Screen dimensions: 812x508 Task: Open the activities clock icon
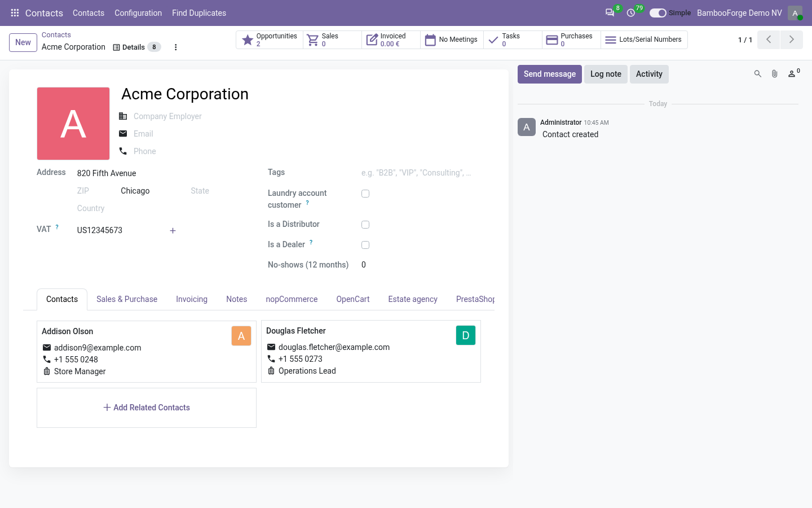631,13
